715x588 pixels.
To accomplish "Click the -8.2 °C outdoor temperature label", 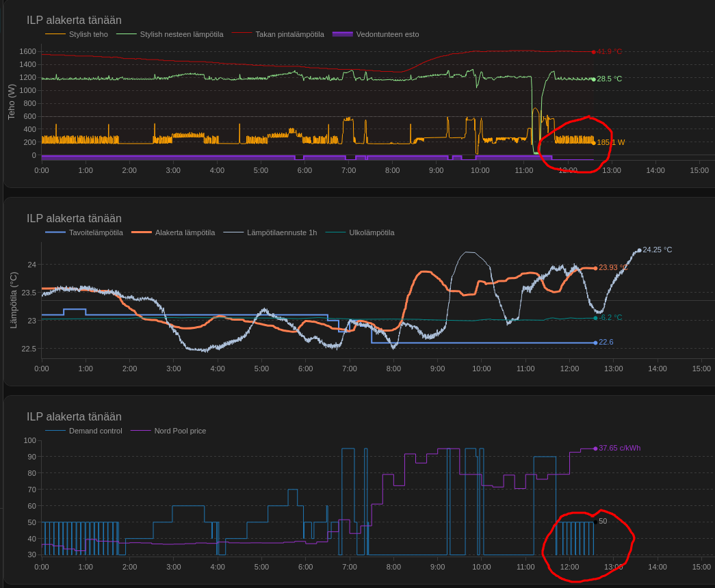I will (x=610, y=318).
